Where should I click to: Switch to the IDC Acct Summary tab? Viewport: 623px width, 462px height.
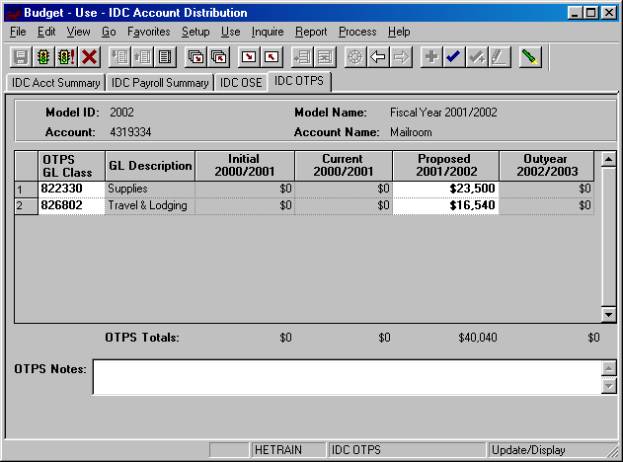(x=56, y=82)
